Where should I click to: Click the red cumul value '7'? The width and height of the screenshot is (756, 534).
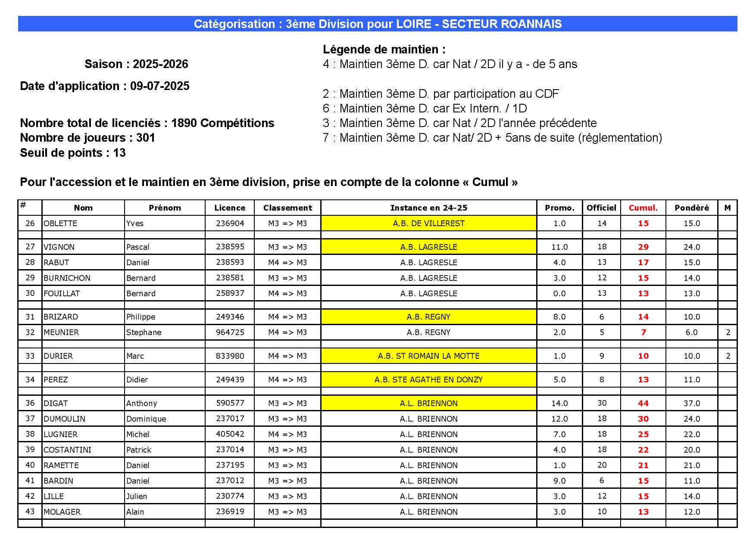click(644, 332)
